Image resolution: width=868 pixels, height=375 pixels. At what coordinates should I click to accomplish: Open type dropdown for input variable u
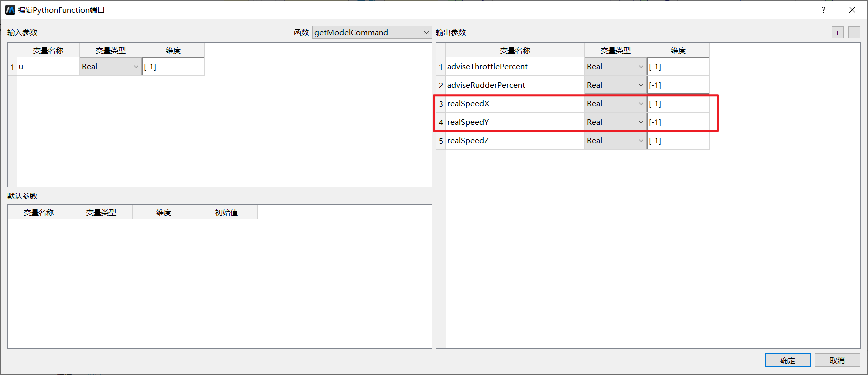(x=111, y=66)
